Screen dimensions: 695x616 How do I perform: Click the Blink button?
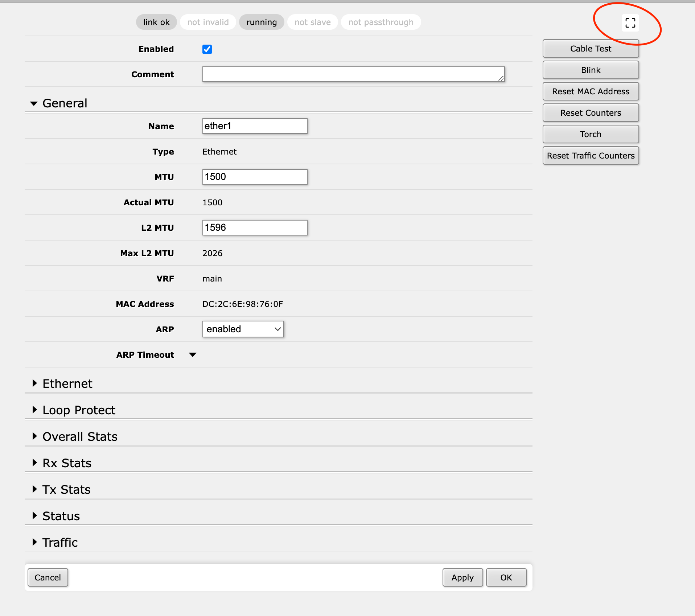point(591,70)
